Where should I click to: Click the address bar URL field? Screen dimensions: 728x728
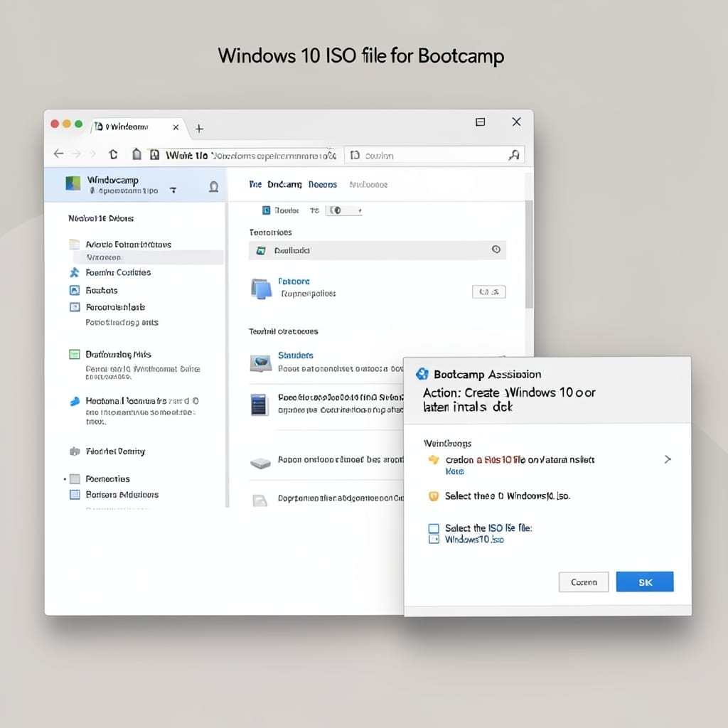pos(245,155)
